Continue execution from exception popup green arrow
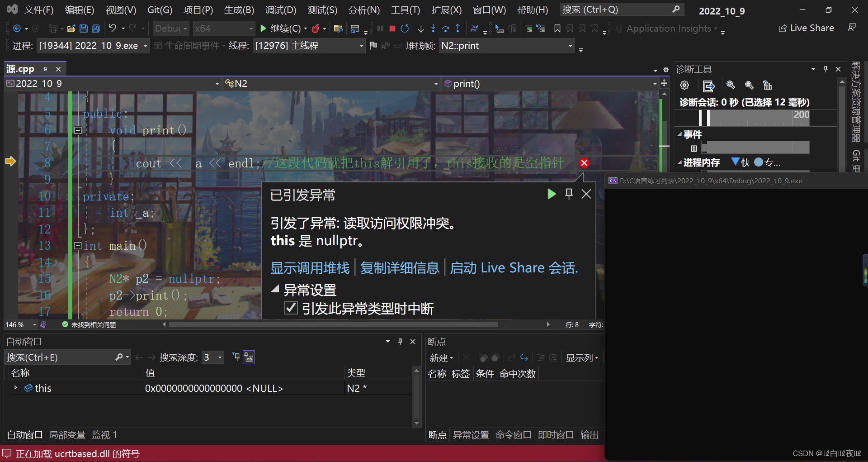The width and height of the screenshot is (868, 462). click(552, 194)
